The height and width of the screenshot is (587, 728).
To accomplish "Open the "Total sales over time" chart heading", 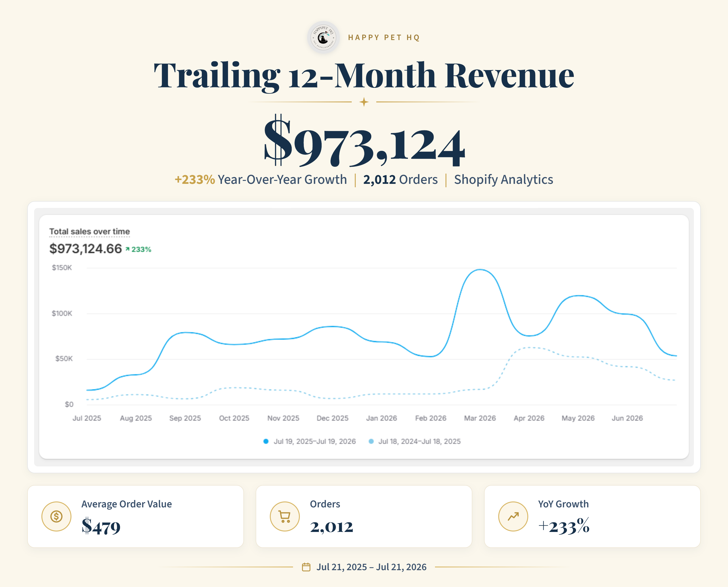I will click(x=90, y=232).
